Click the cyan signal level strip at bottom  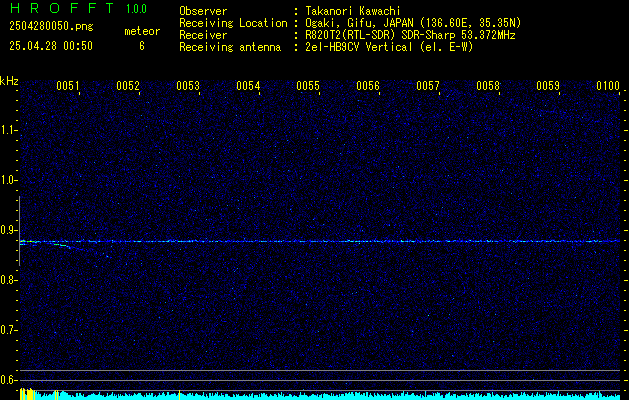(320, 396)
